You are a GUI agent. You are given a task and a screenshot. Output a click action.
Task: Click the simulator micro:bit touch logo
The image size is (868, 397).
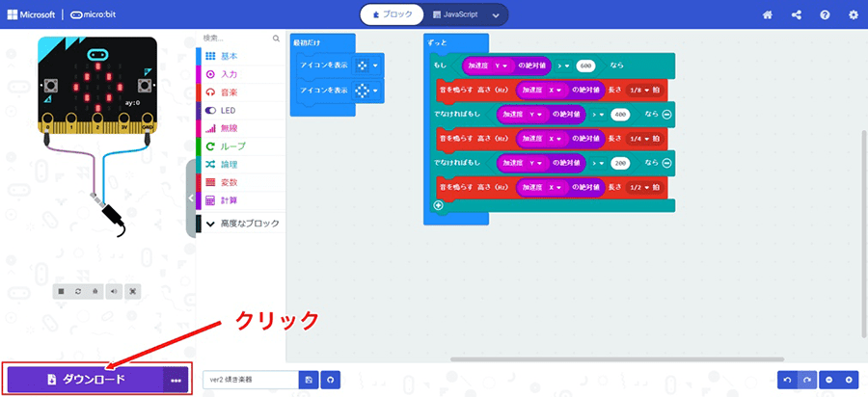[x=97, y=54]
